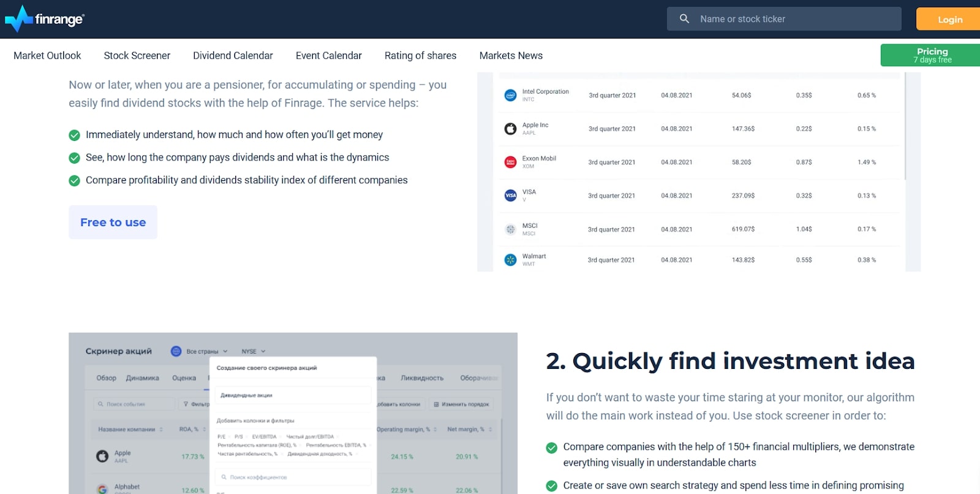Image resolution: width=980 pixels, height=494 pixels.
Task: Click the Walmart logo icon
Action: tap(510, 260)
